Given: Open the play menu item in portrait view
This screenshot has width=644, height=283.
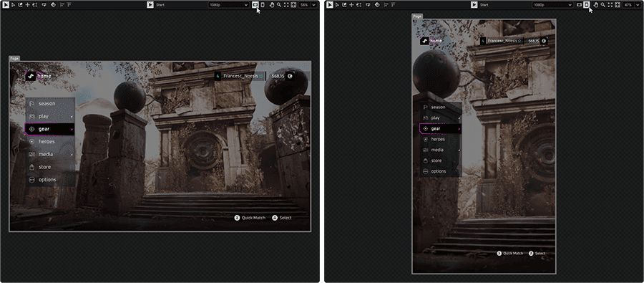Looking at the screenshot, I should tap(441, 117).
